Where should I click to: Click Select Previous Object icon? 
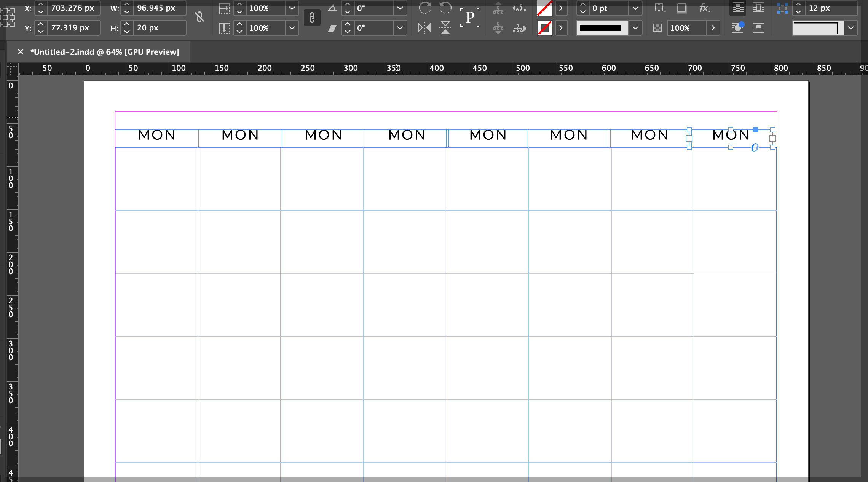519,8
